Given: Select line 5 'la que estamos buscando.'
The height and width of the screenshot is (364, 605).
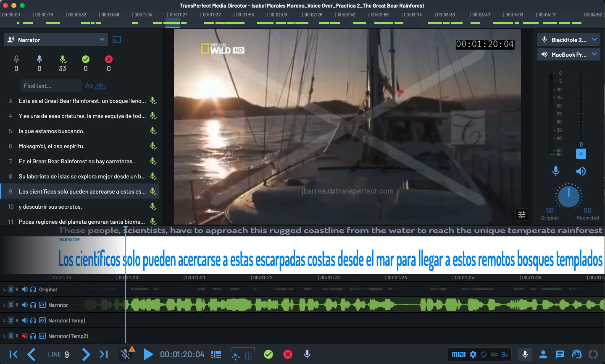Looking at the screenshot, I should [79, 131].
